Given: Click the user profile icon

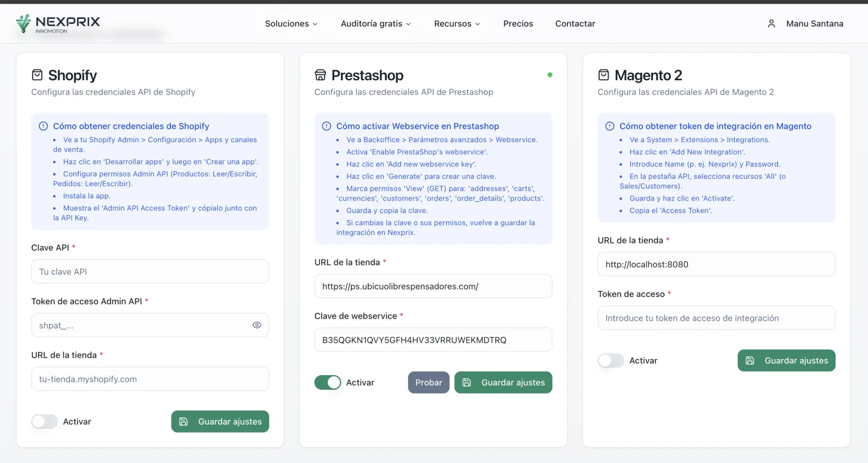Looking at the screenshot, I should [771, 24].
